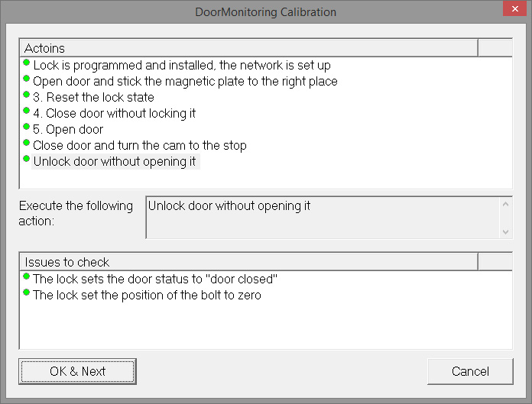Click the Issues to check column header
Image resolution: width=532 pixels, height=404 pixels.
(248, 262)
